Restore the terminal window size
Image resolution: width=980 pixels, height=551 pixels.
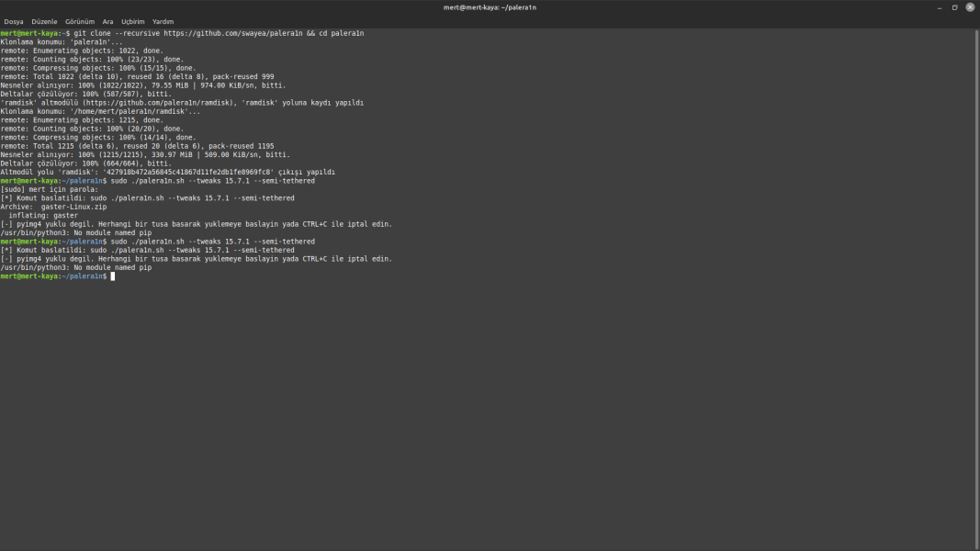tap(954, 7)
